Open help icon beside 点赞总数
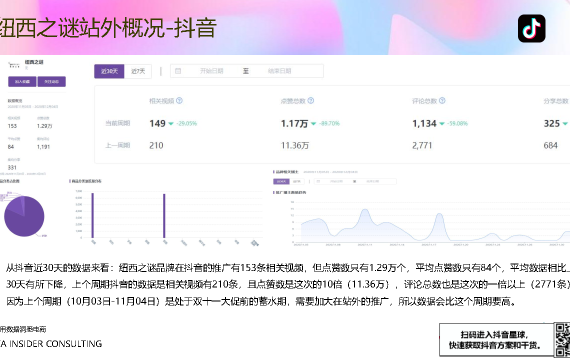570x360 pixels. click(311, 101)
